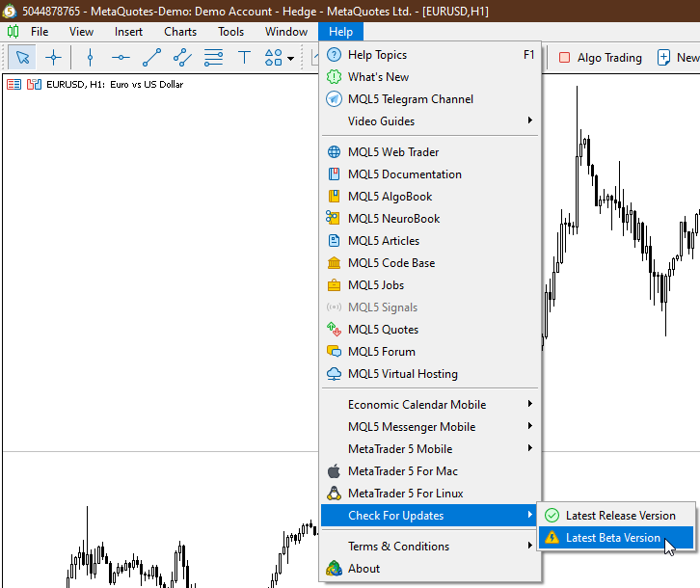Open the Charts menu
This screenshot has width=700, height=588.
[180, 32]
